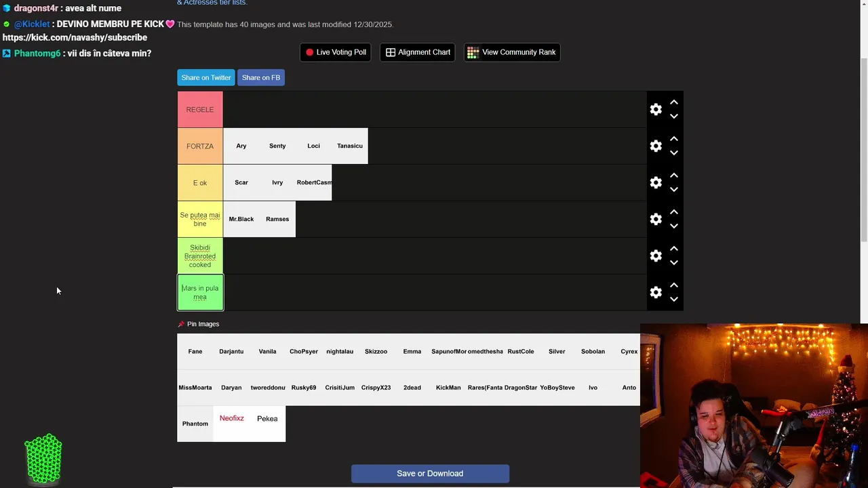Edit the Mars in pula mea label

coord(200,292)
